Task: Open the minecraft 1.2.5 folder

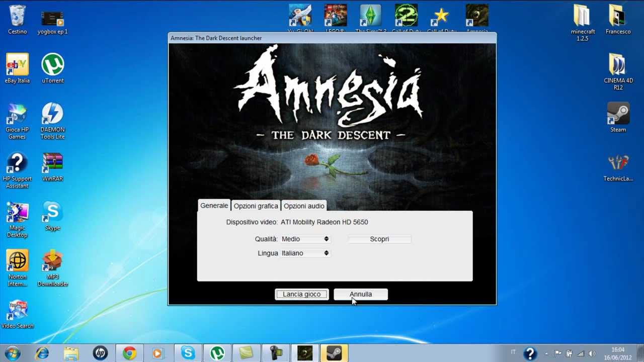Action: (583, 24)
